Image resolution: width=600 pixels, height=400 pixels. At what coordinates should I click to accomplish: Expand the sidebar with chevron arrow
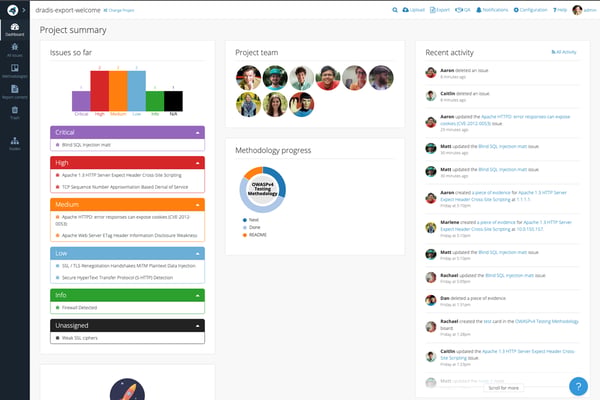tap(24, 10)
